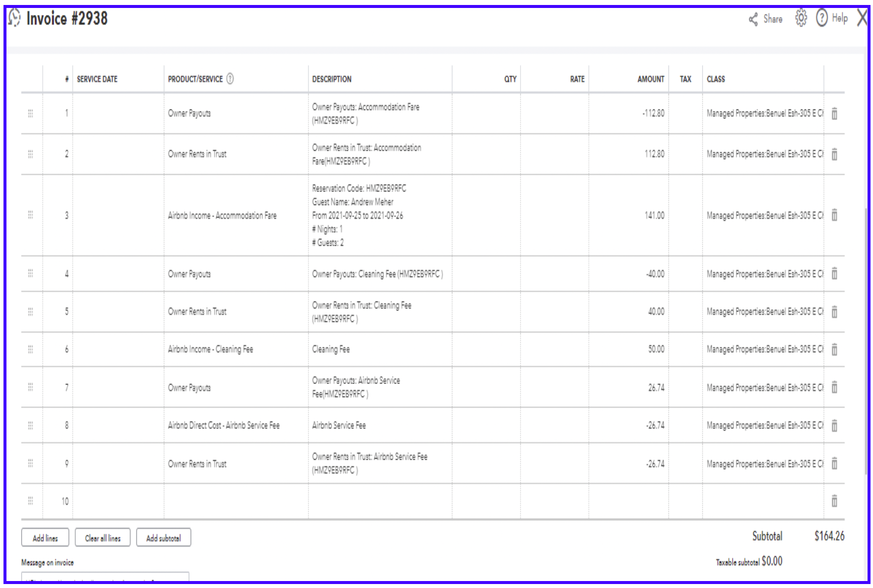Open the Help menu
Viewport: 873px width, 588px height.
coord(832,18)
